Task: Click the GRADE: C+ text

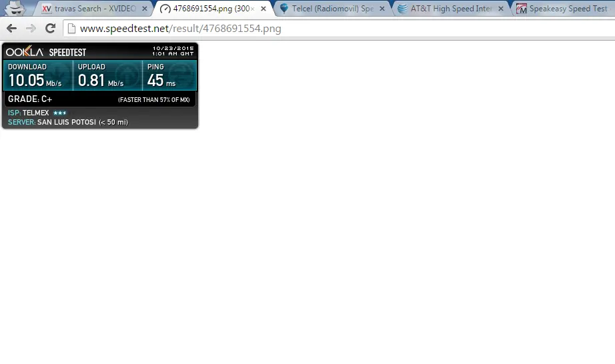Action: [x=30, y=99]
